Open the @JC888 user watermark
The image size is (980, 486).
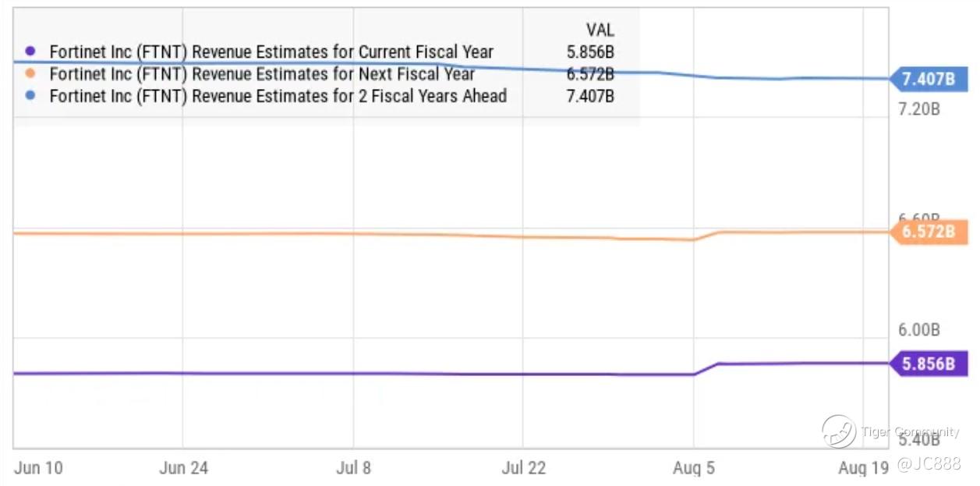coord(928,464)
